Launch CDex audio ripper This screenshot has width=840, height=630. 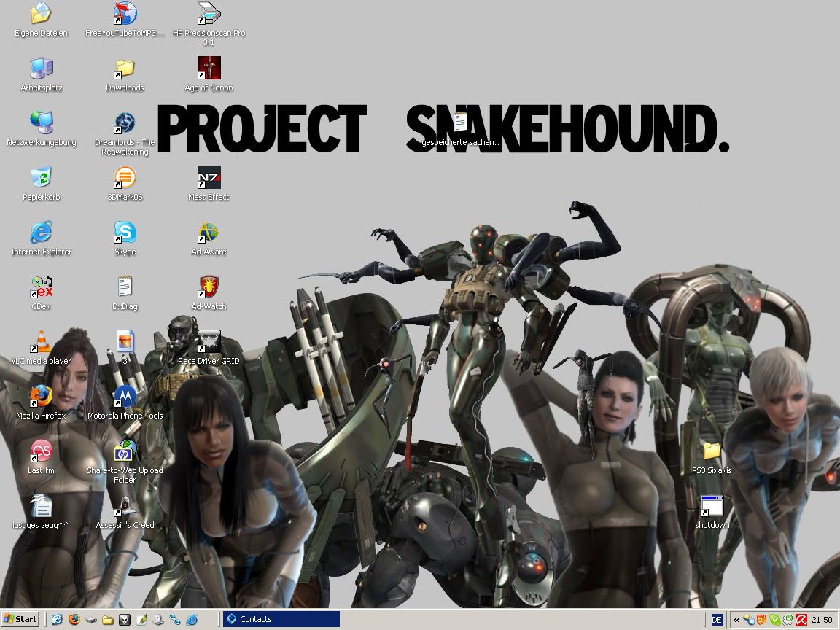[42, 294]
